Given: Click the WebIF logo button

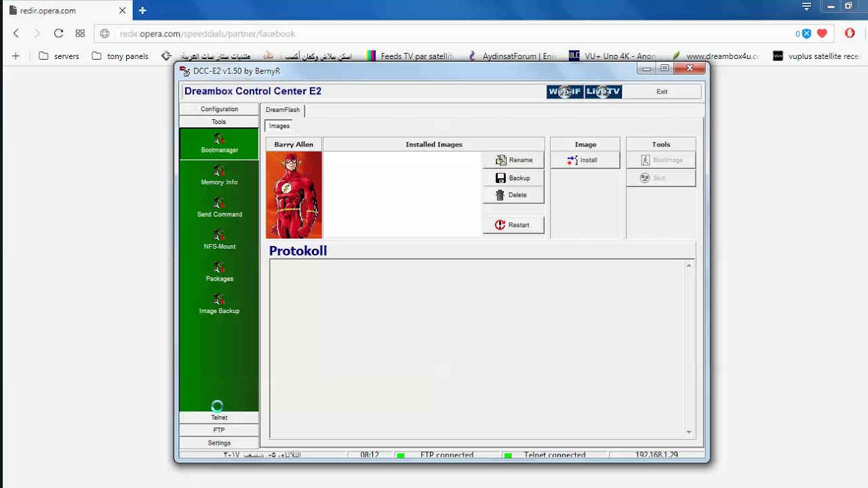Looking at the screenshot, I should point(565,91).
